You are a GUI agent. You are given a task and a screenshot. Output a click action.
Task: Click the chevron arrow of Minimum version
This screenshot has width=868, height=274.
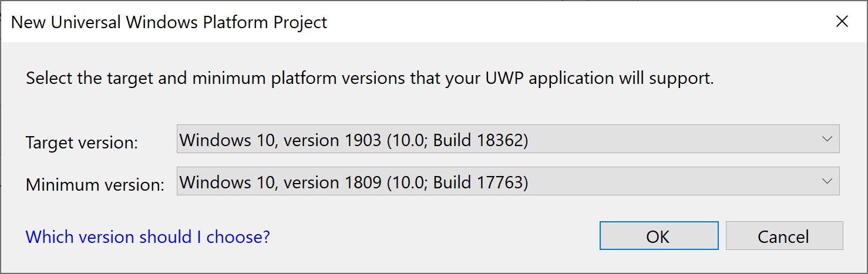(x=827, y=181)
